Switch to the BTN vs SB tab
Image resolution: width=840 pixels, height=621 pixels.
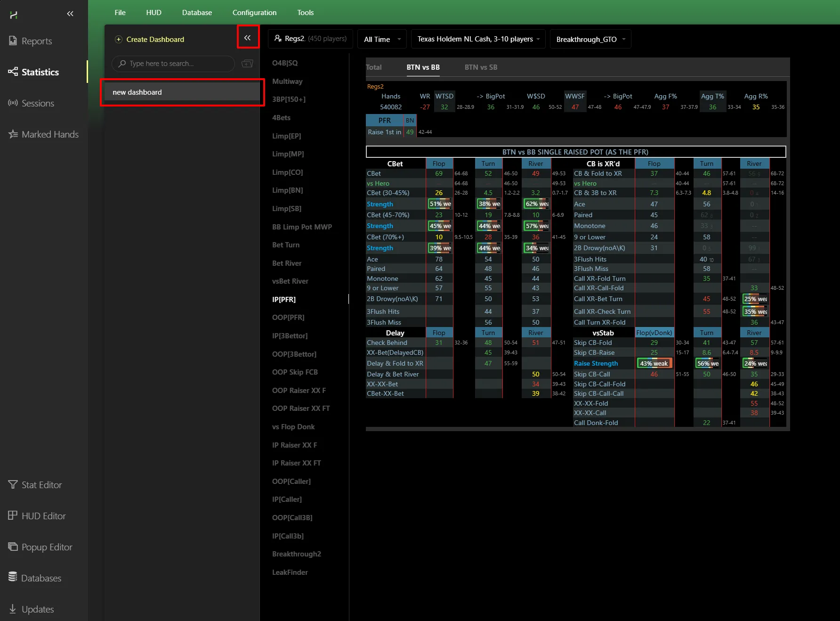pos(481,67)
